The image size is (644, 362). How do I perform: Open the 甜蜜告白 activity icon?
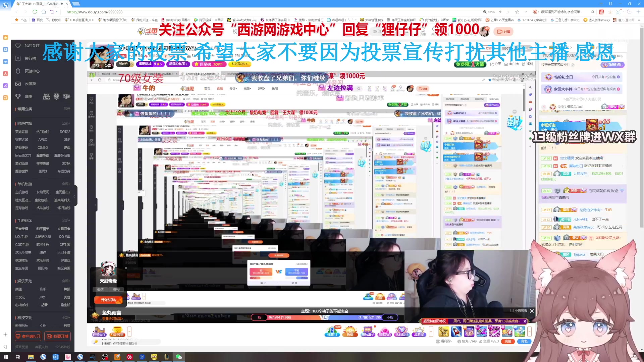(385, 331)
